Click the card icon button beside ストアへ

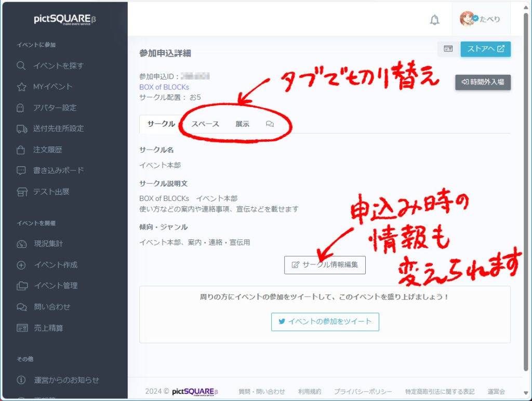(x=448, y=49)
